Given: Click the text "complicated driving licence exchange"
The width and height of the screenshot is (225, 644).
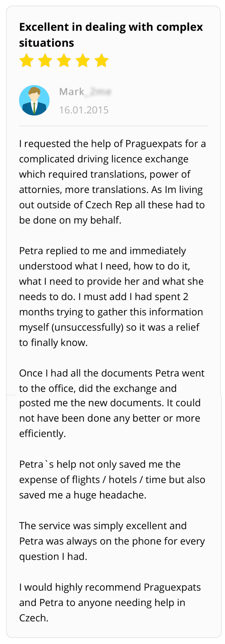Looking at the screenshot, I should pos(104,159).
